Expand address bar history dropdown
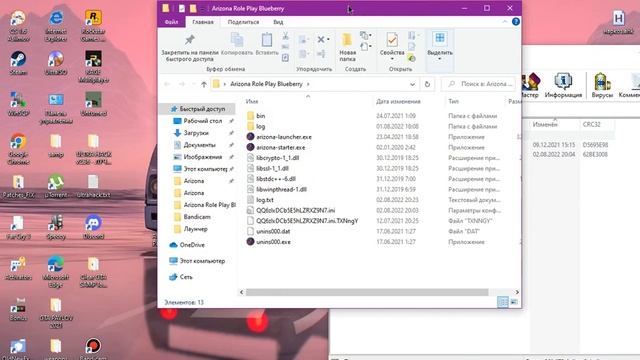Screen dimensions: 640x360 coord(412,84)
